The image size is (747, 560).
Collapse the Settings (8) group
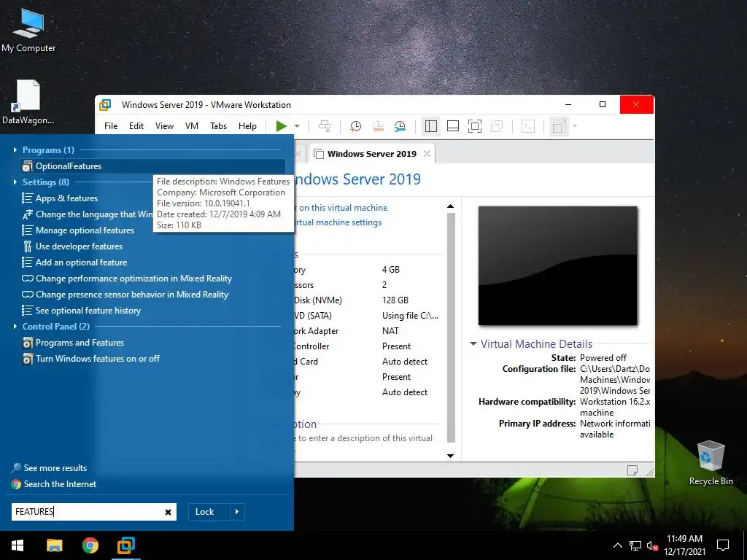click(15, 182)
